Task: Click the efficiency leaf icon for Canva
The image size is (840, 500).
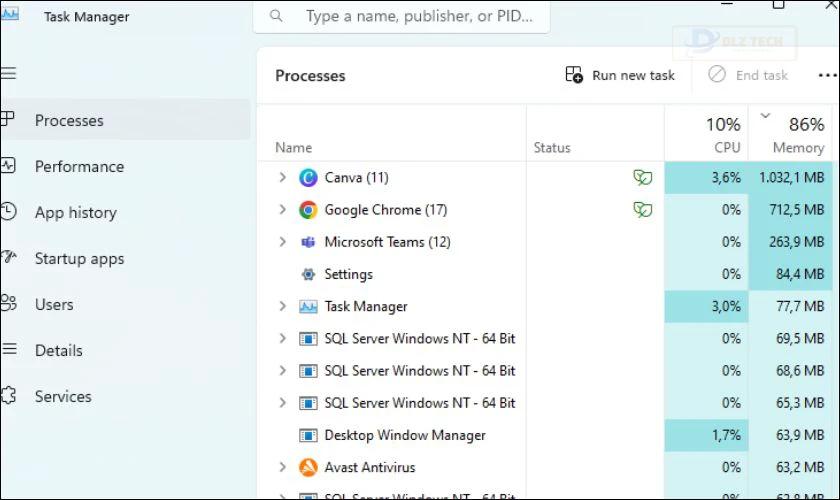Action: tap(642, 177)
